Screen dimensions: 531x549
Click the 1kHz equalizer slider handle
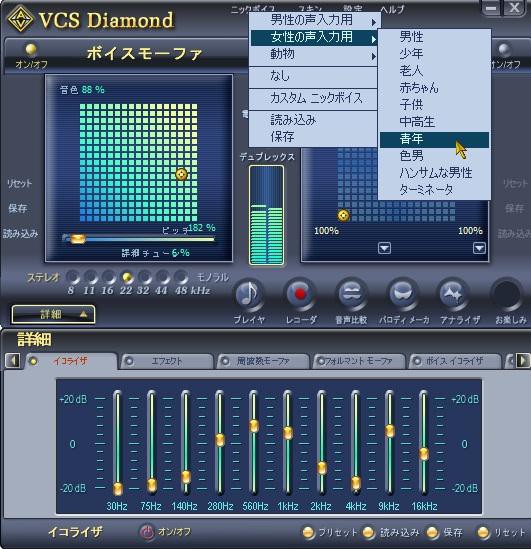pos(288,433)
